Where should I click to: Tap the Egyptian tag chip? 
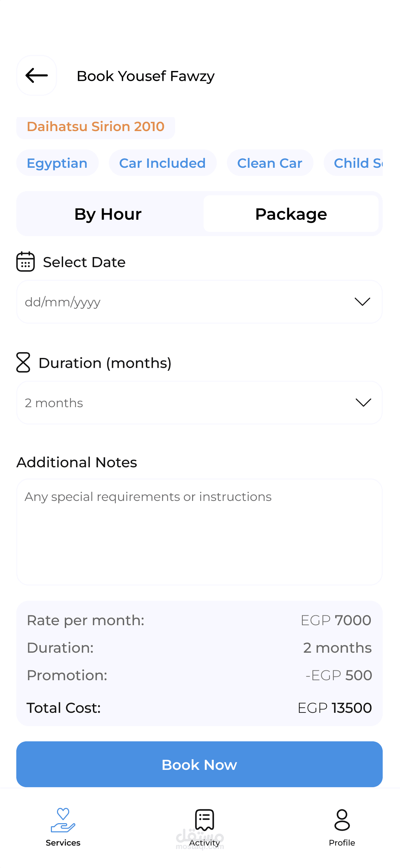coord(57,163)
